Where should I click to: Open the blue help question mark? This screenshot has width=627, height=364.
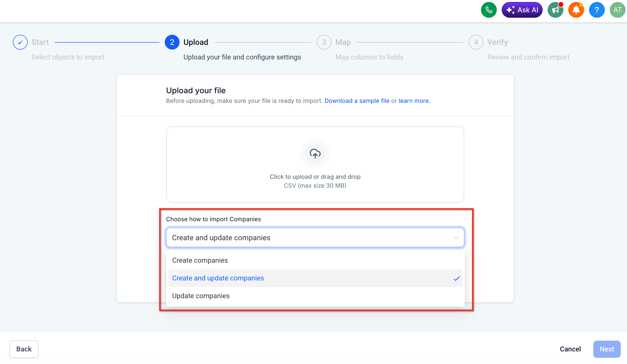point(597,10)
